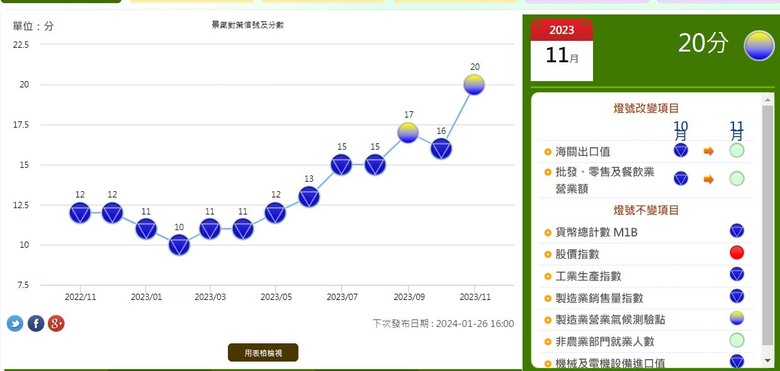Click the 2023/01 data point valued 11
780x371 pixels.
[146, 229]
